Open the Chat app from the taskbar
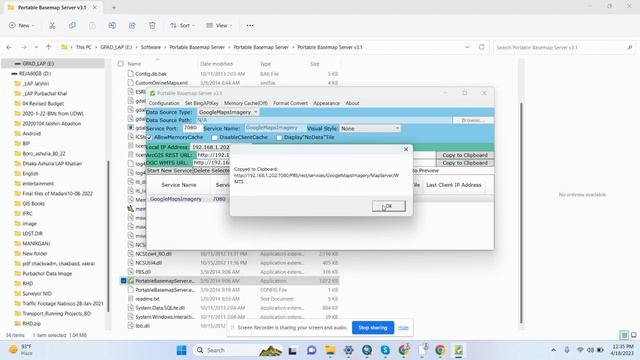Screen dimensions: 640x360 pyautogui.click(x=311, y=350)
